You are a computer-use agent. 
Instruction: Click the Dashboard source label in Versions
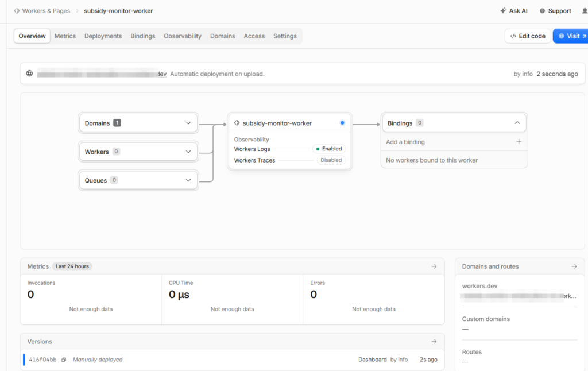[372, 360]
